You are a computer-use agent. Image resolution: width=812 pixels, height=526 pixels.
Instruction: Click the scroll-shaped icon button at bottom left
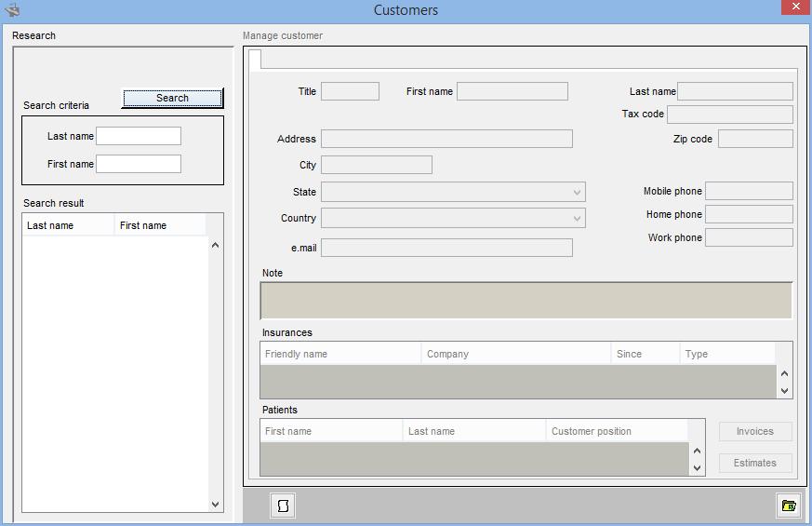(283, 506)
